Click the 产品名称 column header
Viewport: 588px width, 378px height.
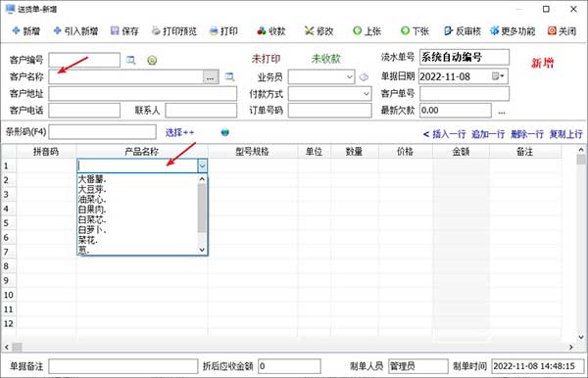tap(142, 152)
